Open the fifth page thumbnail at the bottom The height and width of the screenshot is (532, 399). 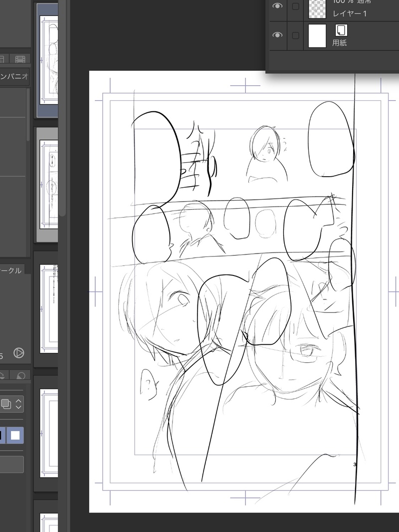click(48, 523)
